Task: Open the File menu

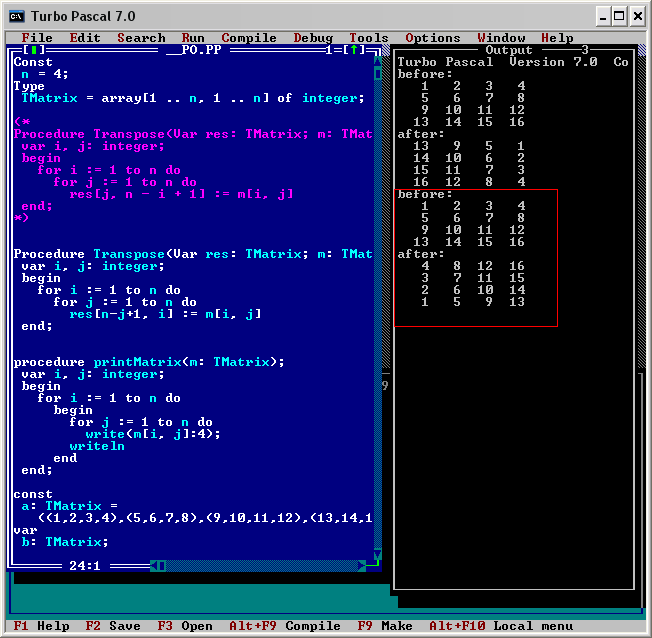Action: tap(37, 38)
